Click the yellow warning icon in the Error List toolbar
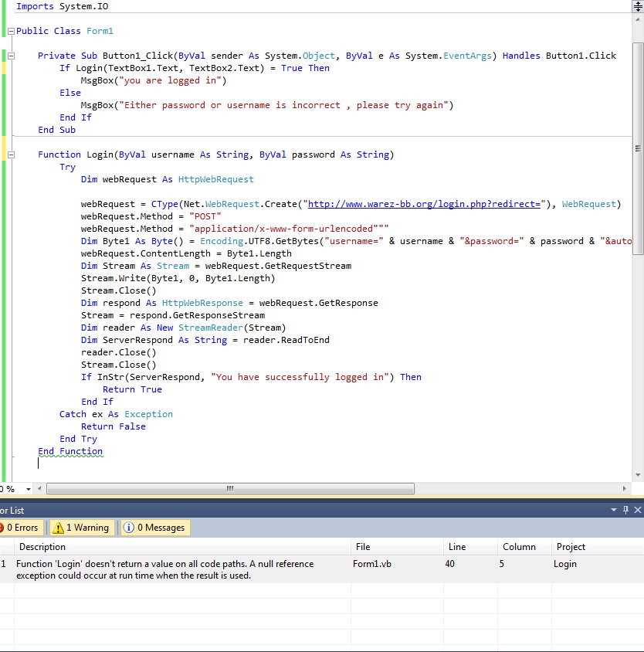Viewport: 644px width, 652px height. tap(56, 528)
